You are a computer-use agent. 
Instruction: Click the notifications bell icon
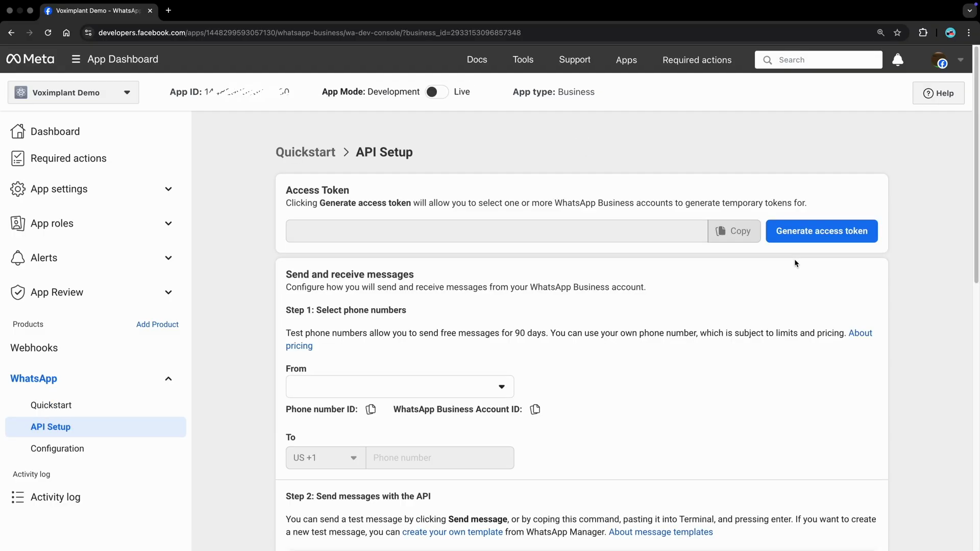pyautogui.click(x=897, y=59)
